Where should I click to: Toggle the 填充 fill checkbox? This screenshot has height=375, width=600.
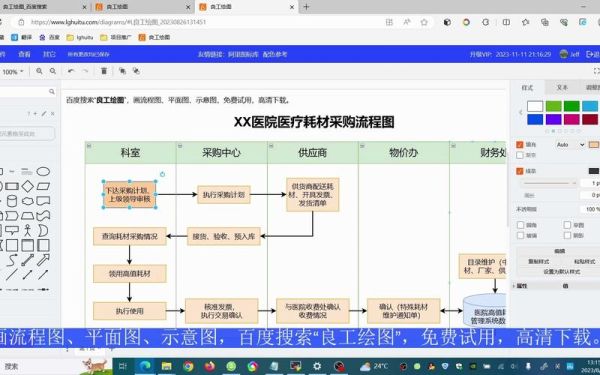pyautogui.click(x=520, y=145)
